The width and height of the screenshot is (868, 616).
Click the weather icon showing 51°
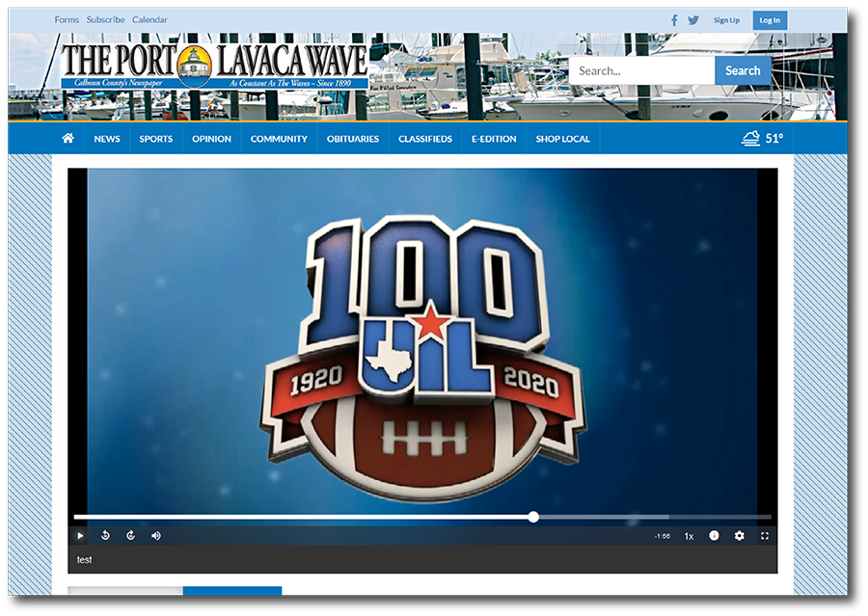[750, 138]
